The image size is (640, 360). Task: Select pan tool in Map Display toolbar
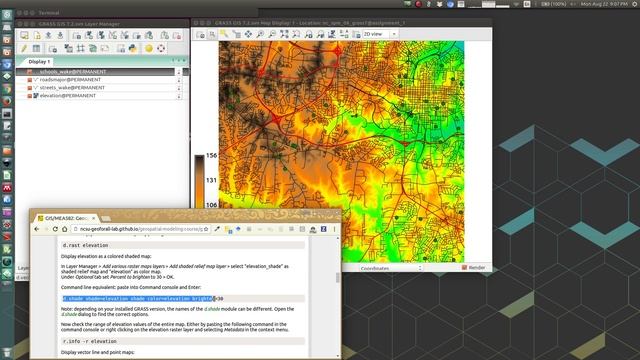(x=248, y=34)
